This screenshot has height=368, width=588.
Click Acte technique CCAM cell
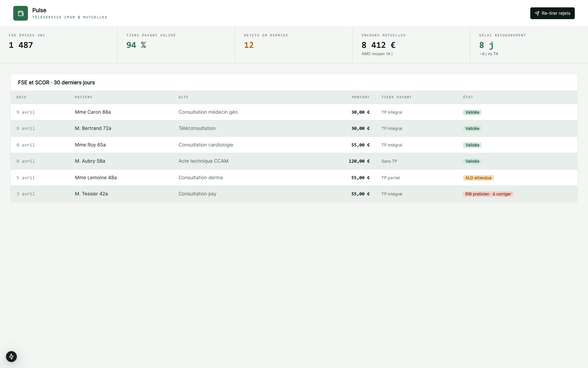(x=203, y=161)
